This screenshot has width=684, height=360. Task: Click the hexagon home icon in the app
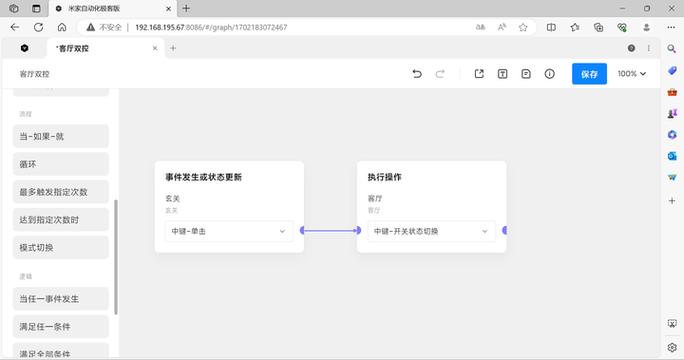[24, 48]
